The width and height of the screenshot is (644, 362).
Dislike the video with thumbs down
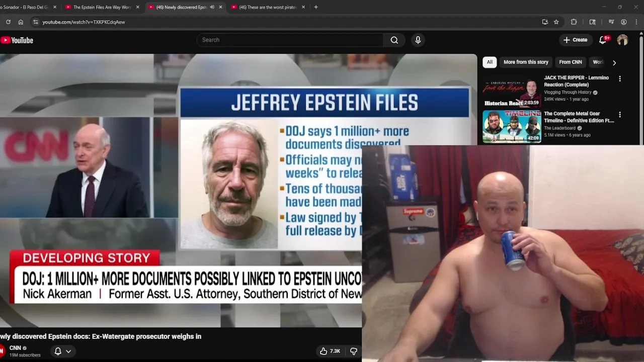(353, 351)
